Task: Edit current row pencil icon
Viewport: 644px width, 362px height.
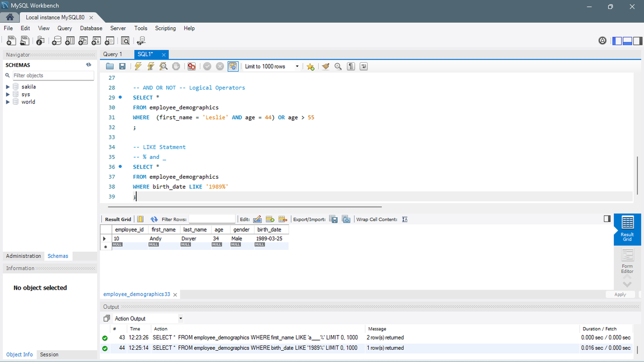Action: (257, 219)
